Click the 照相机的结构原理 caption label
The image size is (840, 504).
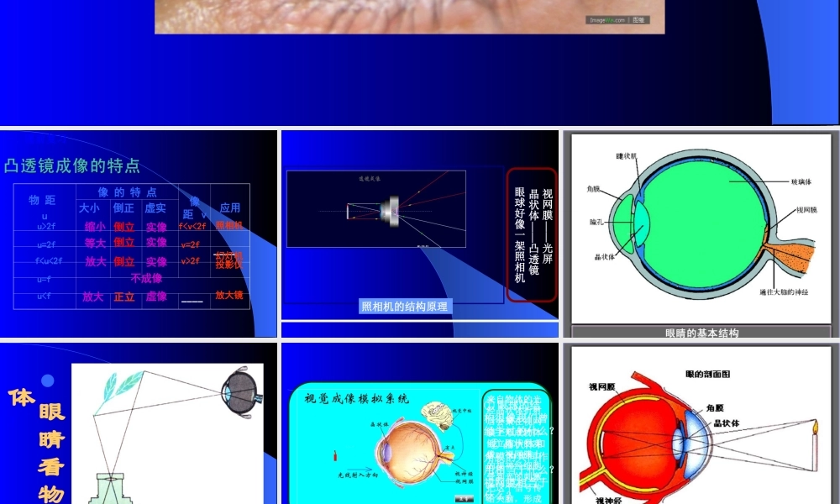point(405,307)
